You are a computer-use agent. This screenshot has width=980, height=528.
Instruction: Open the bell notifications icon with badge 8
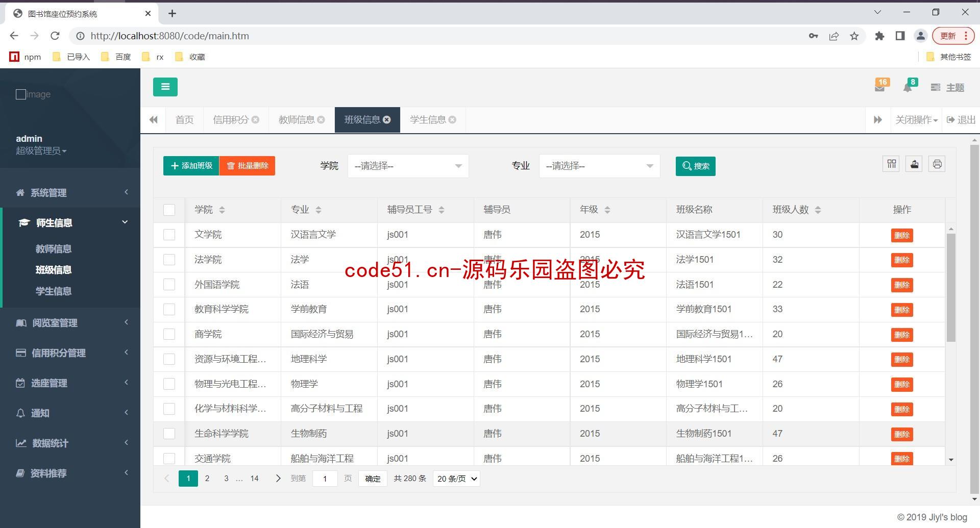(909, 86)
